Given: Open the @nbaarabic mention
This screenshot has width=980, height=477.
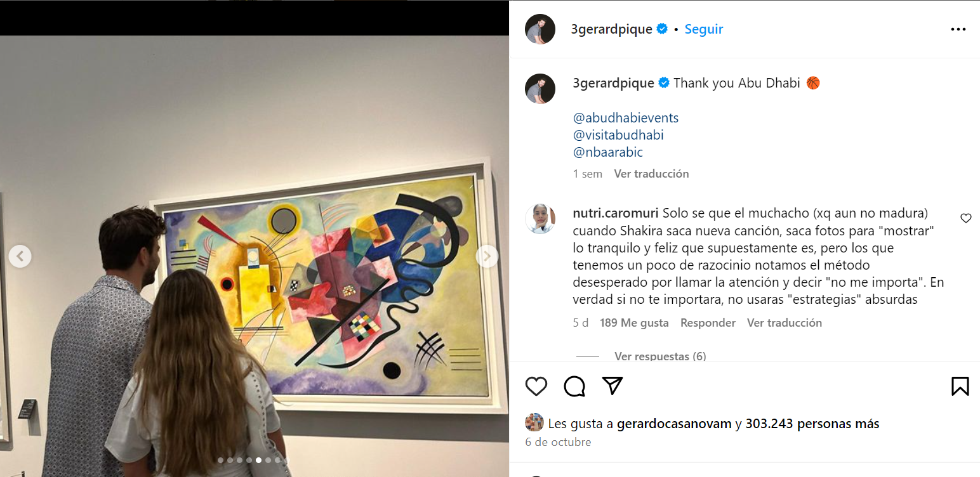Looking at the screenshot, I should click(x=608, y=152).
